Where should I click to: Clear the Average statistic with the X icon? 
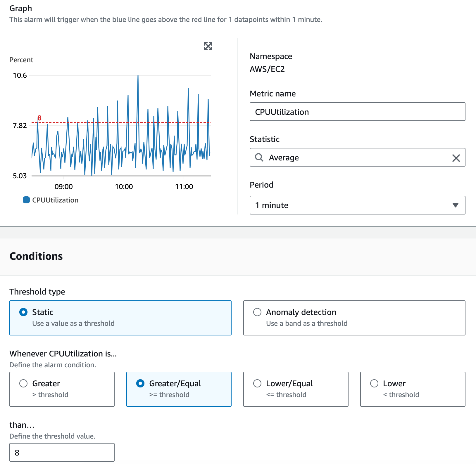point(456,157)
